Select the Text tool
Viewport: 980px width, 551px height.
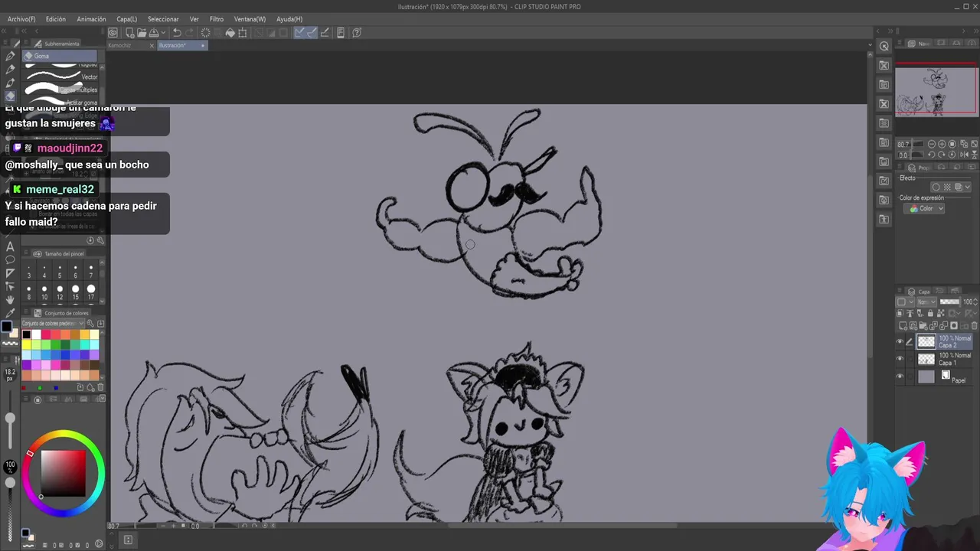coord(10,246)
